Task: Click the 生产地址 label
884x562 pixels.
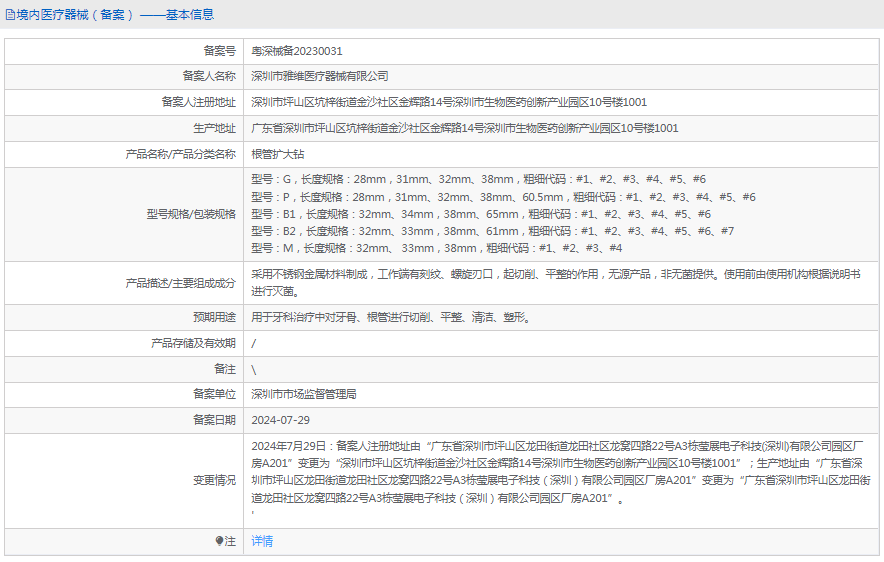Action: 214,128
